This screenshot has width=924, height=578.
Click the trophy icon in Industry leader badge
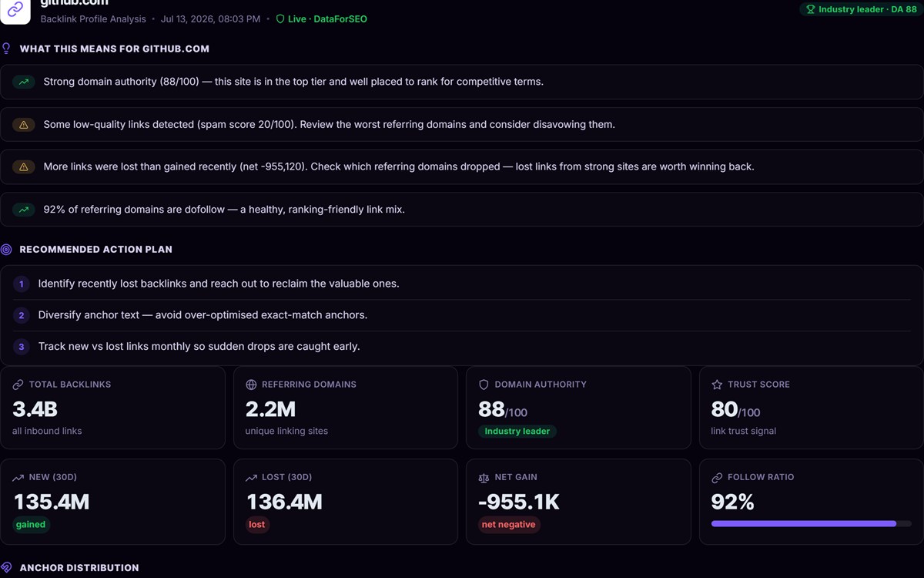click(810, 10)
